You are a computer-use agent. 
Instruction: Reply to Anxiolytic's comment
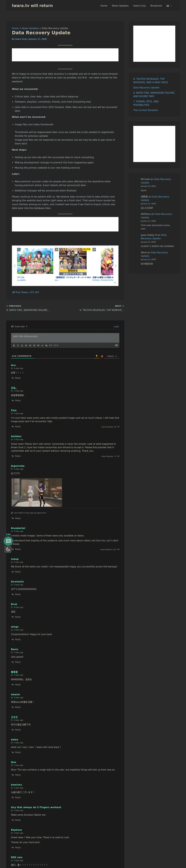(16, 594)
